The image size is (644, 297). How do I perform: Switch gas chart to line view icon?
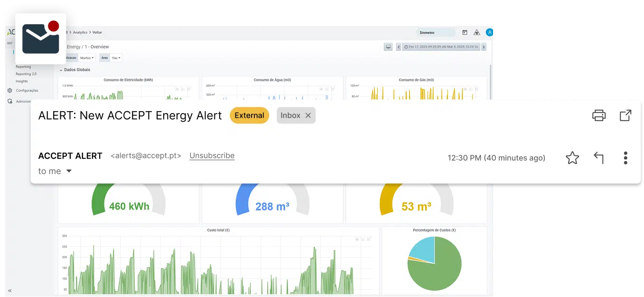click(x=477, y=88)
